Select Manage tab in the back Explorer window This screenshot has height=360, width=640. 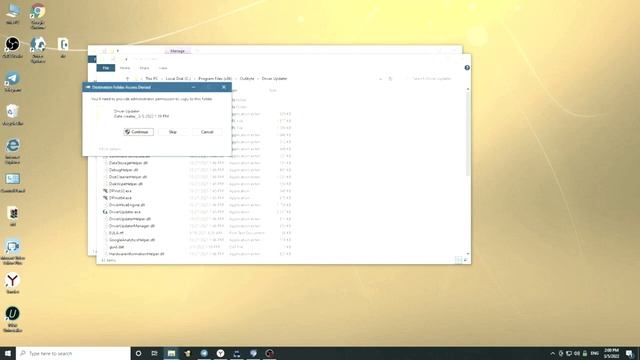point(178,51)
